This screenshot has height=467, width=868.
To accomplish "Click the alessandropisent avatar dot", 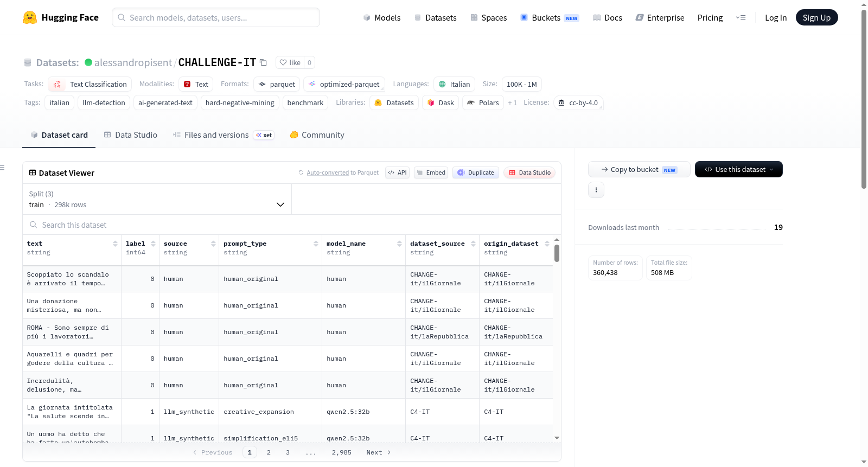I will coord(88,62).
